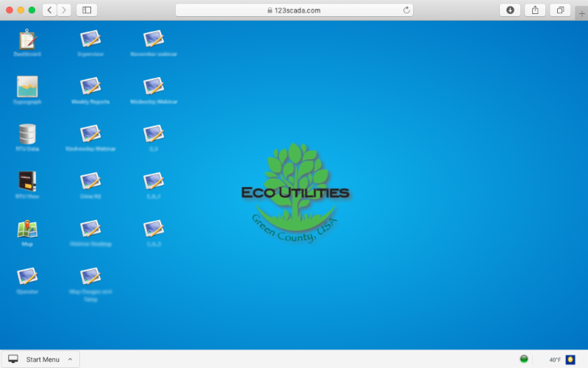Open the Supervisor screen icon
588x368 pixels.
pos(90,40)
